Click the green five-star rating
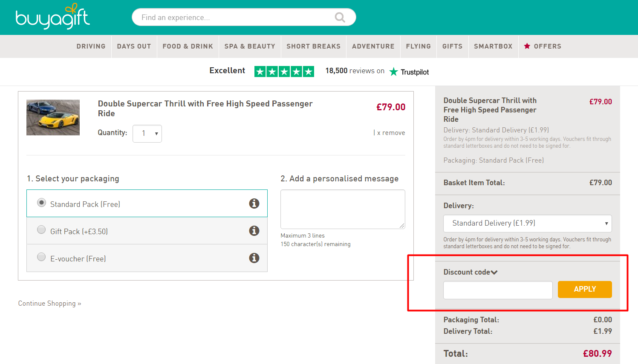The image size is (638, 364). point(284,72)
